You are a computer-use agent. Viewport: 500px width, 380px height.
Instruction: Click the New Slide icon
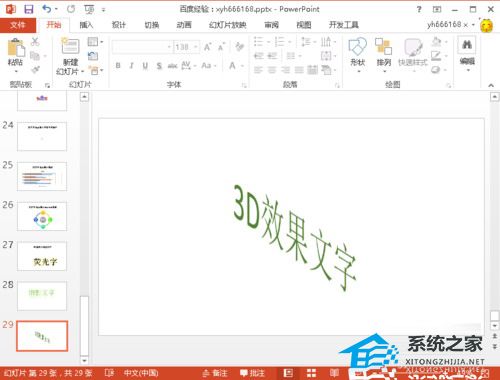(71, 46)
